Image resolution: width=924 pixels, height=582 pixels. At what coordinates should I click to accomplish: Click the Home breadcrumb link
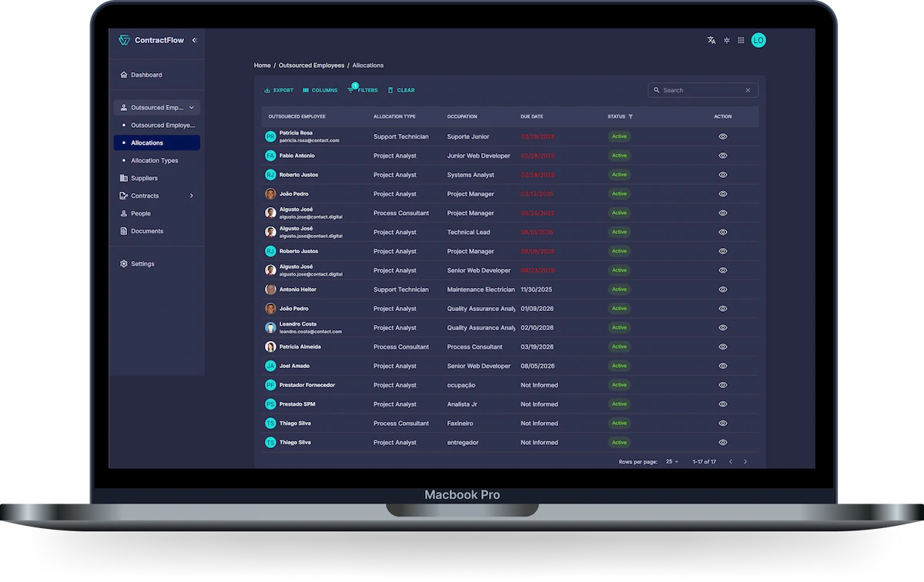click(262, 65)
